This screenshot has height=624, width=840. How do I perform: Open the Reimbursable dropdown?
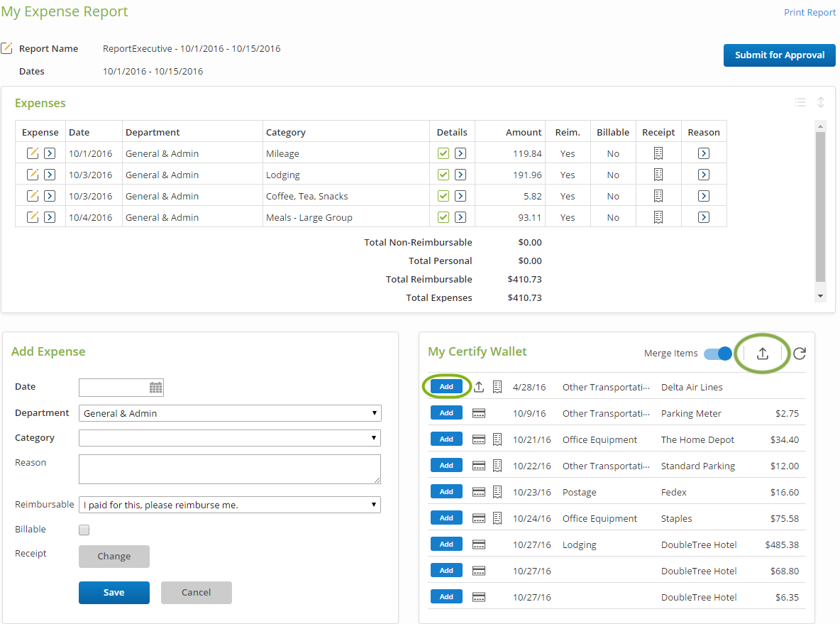coord(374,504)
